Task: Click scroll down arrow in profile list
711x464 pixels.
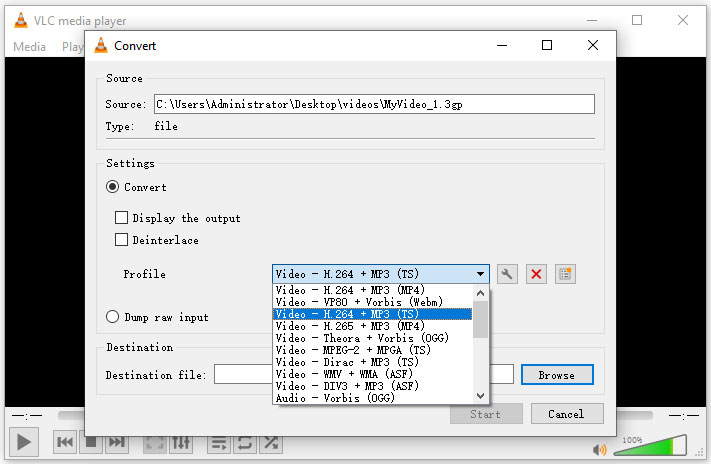Action: pos(480,396)
